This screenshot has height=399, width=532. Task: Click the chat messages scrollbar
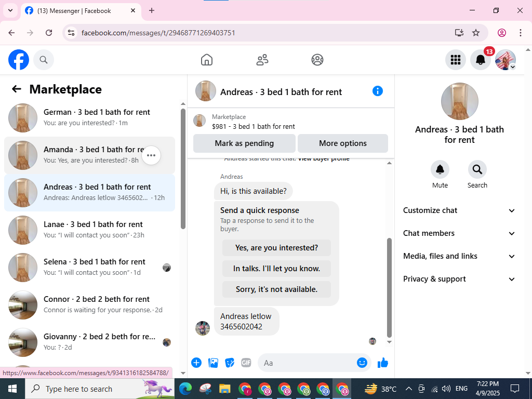point(389,288)
